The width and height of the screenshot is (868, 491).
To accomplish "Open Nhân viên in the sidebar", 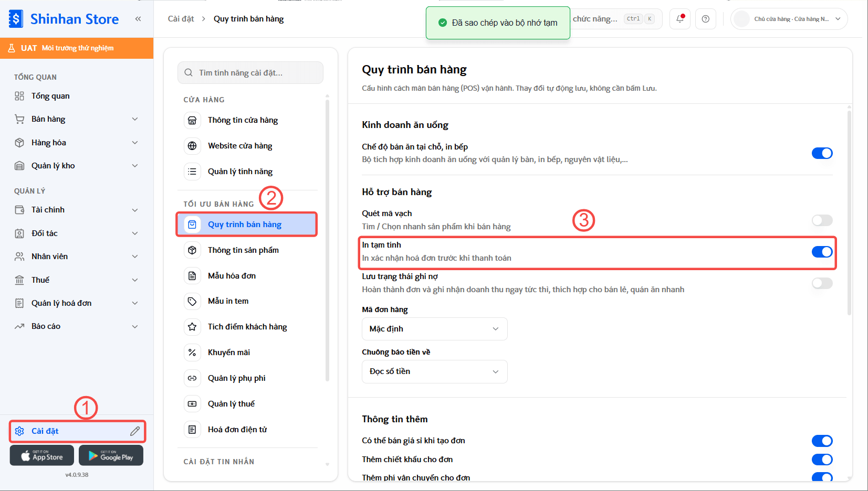I will pyautogui.click(x=77, y=257).
